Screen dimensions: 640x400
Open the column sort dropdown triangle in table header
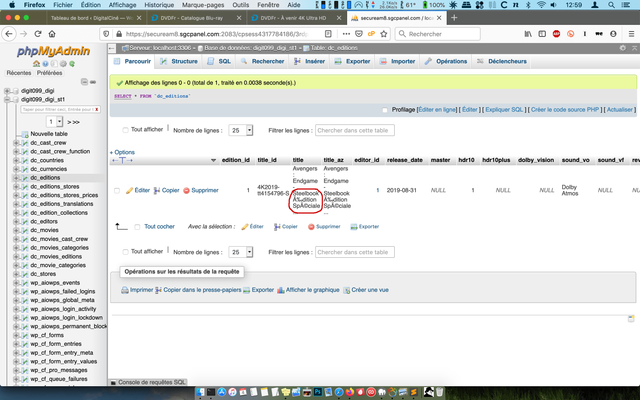[x=213, y=160]
